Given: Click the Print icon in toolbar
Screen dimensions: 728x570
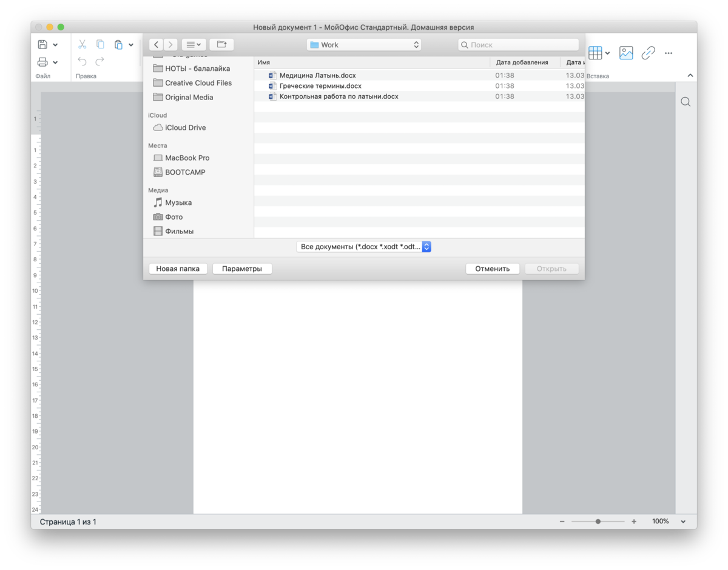Looking at the screenshot, I should point(42,62).
